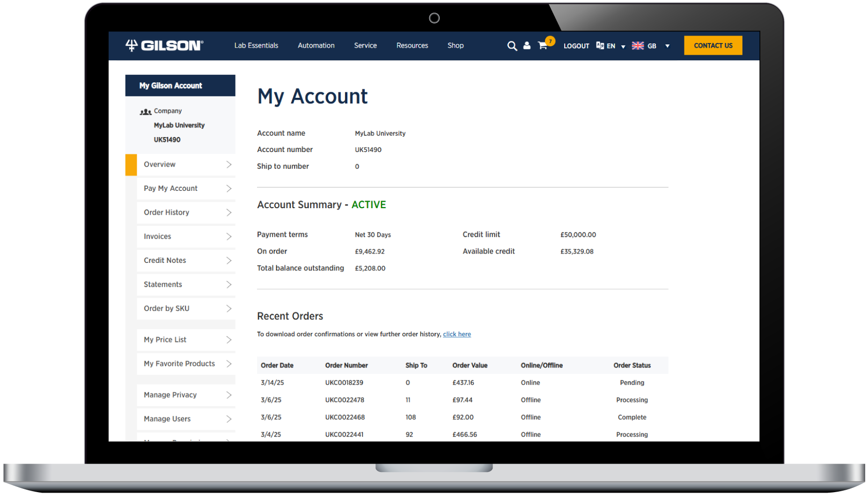Image resolution: width=868 pixels, height=494 pixels.
Task: Open the Service menu
Action: click(365, 45)
